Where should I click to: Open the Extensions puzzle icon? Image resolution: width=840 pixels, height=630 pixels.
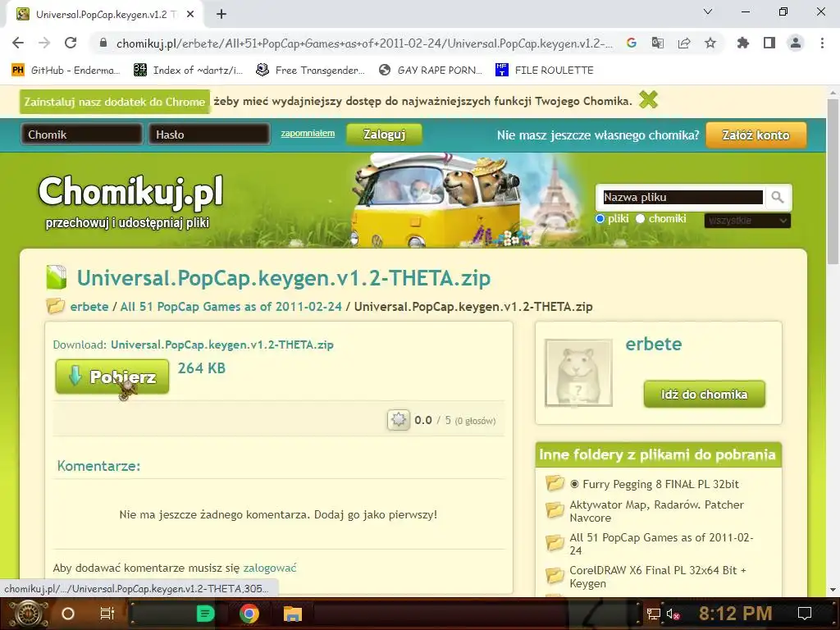click(x=743, y=43)
